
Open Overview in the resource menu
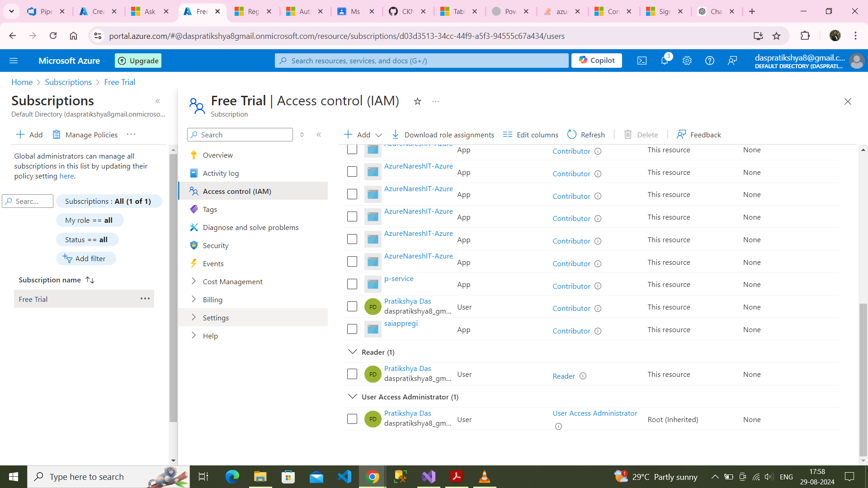(253, 155)
